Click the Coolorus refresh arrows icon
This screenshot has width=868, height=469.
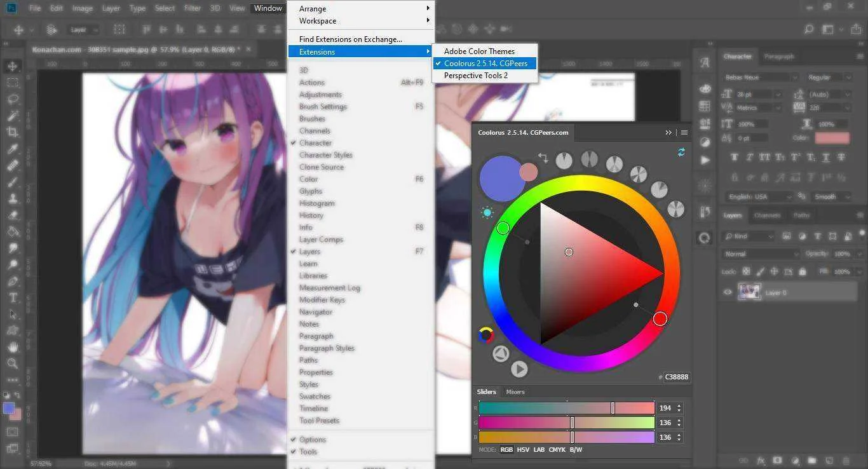(x=681, y=153)
